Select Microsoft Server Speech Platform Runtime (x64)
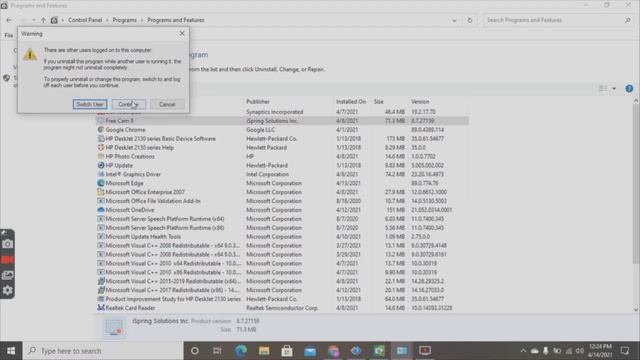 point(164,219)
